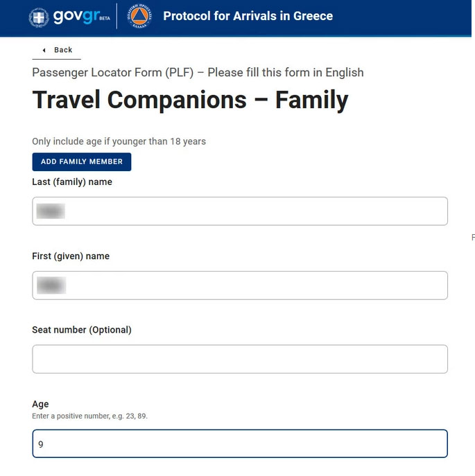This screenshot has width=475, height=476.
Task: Click the Civil Protection orange triangle logo
Action: pos(139,16)
